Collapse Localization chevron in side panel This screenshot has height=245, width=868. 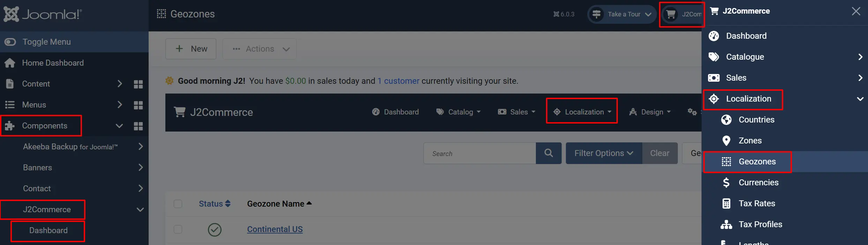tap(860, 99)
